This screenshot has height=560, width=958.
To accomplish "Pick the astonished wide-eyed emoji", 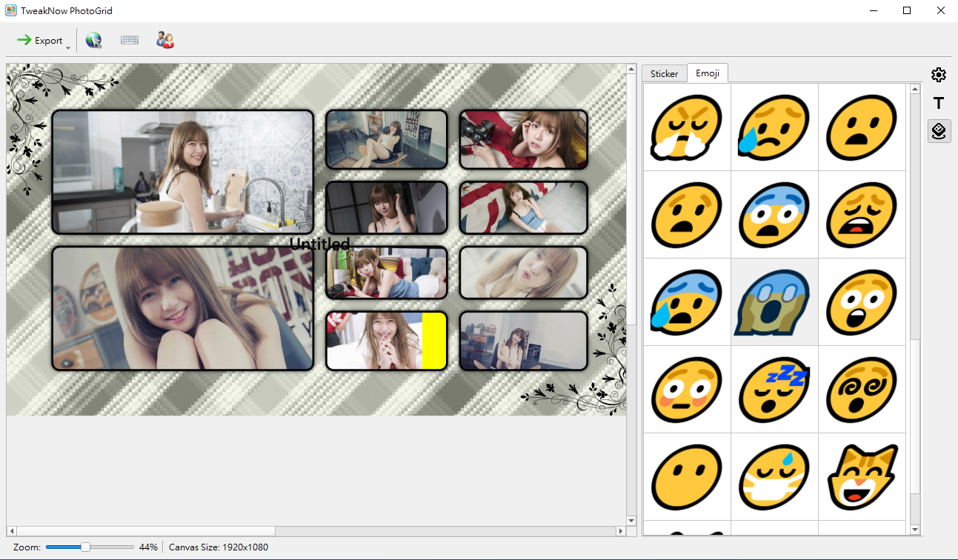I will (862, 301).
